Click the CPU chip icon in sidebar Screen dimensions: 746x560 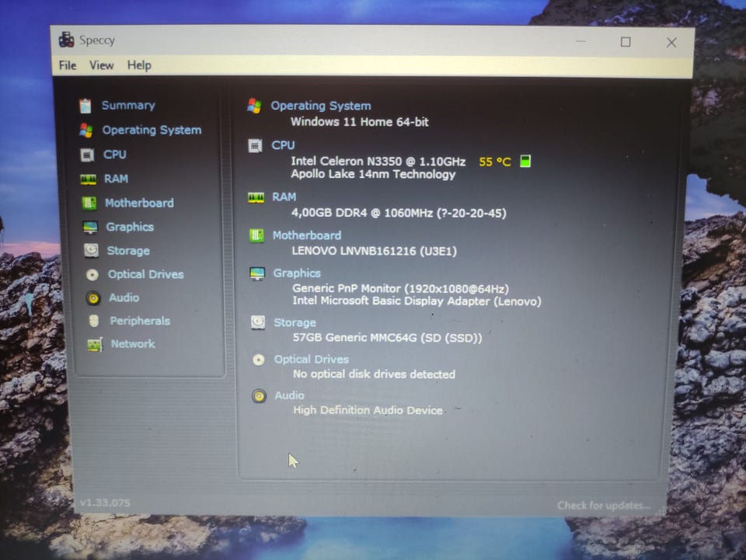pos(88,155)
